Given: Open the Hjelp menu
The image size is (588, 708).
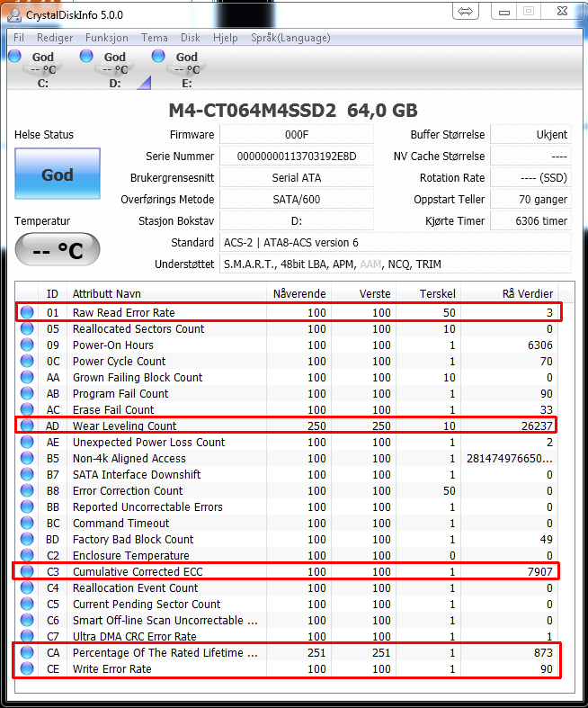Looking at the screenshot, I should [x=225, y=38].
